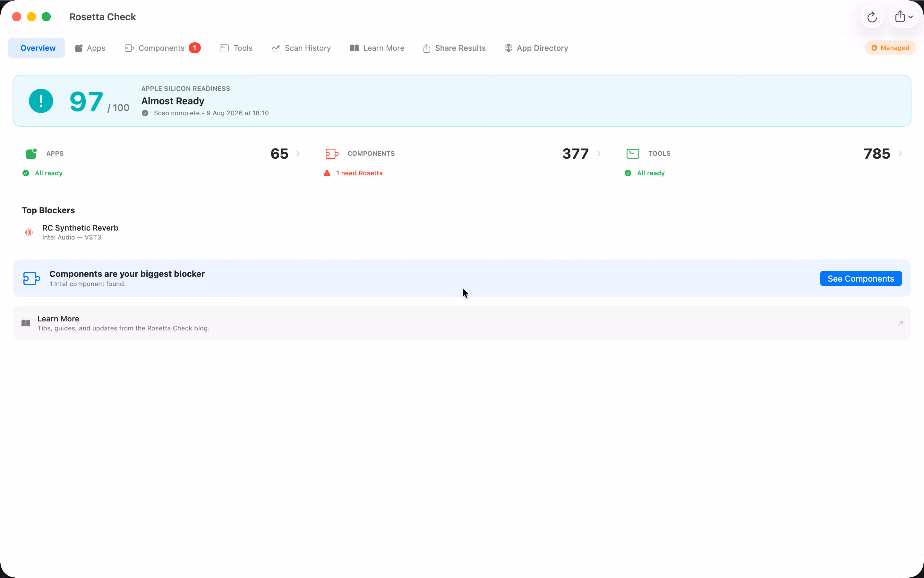924x578 pixels.
Task: Click the App Directory globe icon
Action: pos(508,48)
